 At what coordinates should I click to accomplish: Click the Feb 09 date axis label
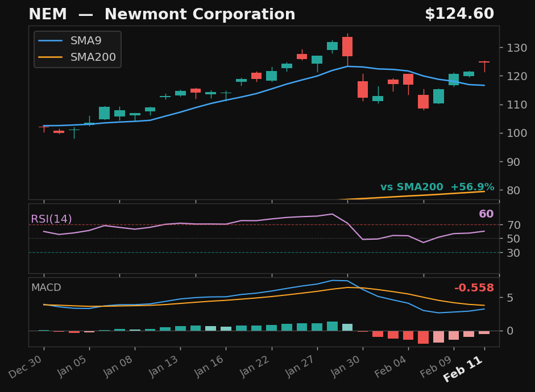[437, 367]
